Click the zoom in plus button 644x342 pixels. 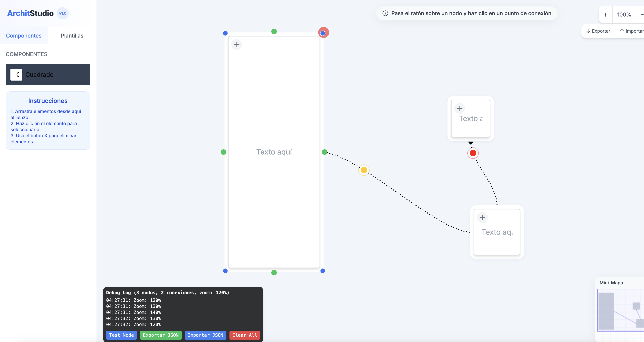pyautogui.click(x=605, y=15)
